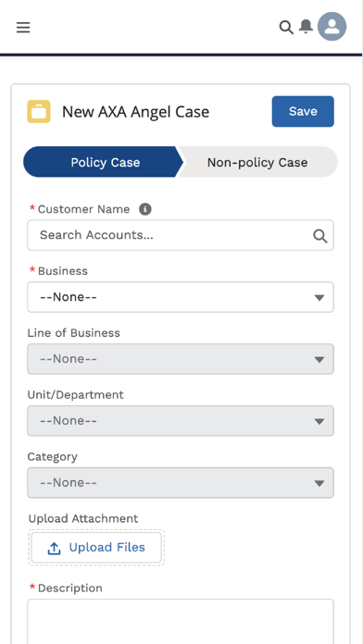Click the Business dropdown arrow
The height and width of the screenshot is (644, 363).
coord(319,298)
